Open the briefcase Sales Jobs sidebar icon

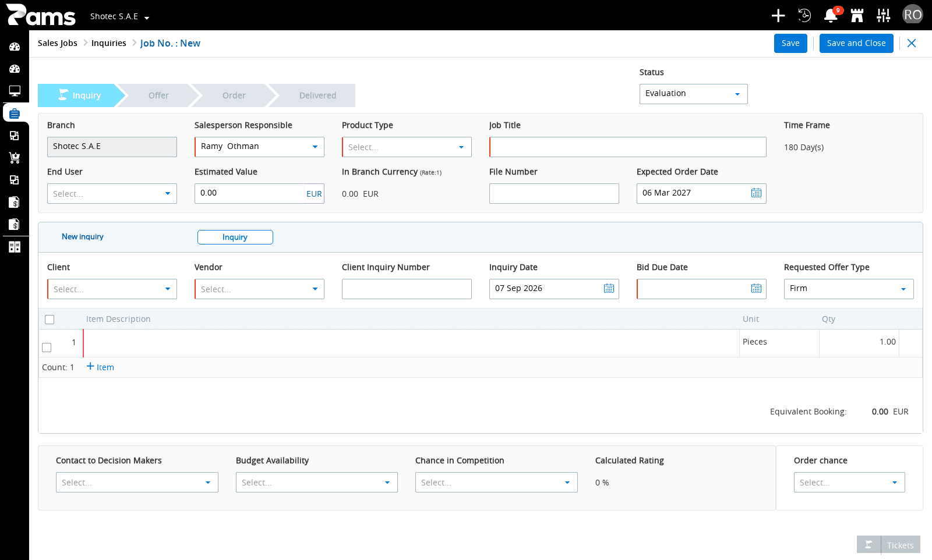[15, 113]
